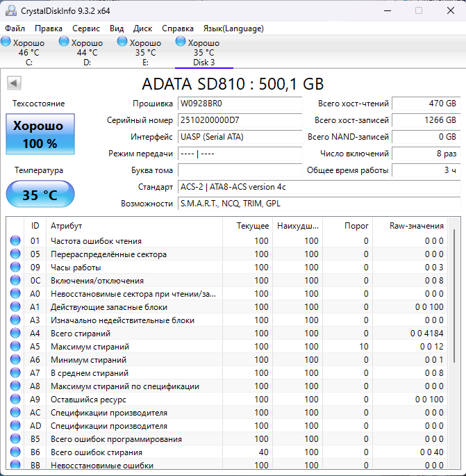
Task: Open the Сервис menu
Action: point(86,28)
